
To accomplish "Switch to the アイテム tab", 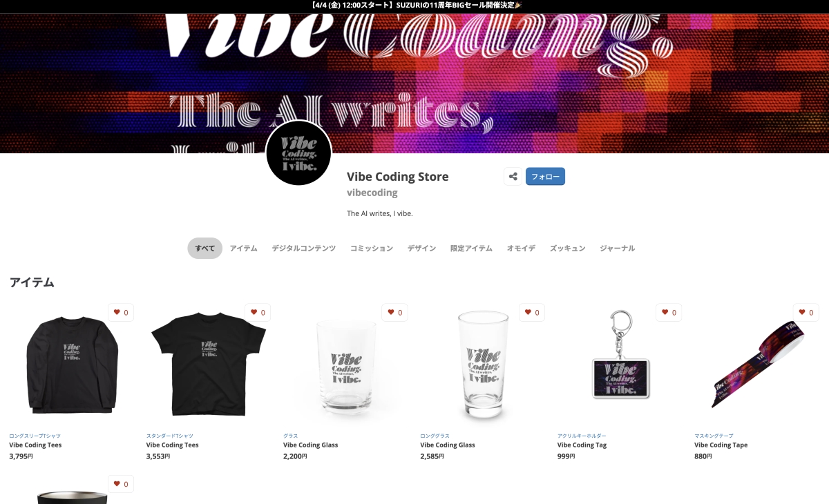I will [x=243, y=249].
